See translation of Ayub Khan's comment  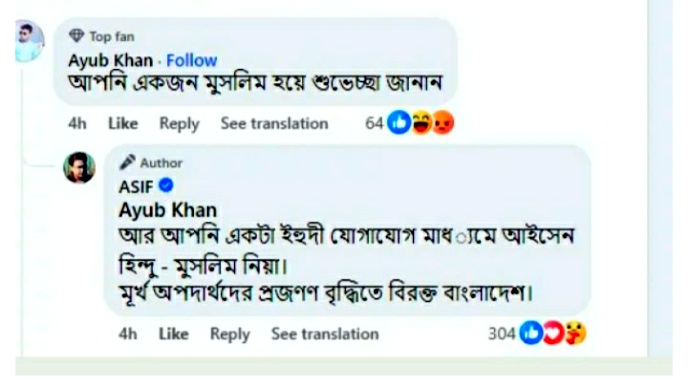274,123
